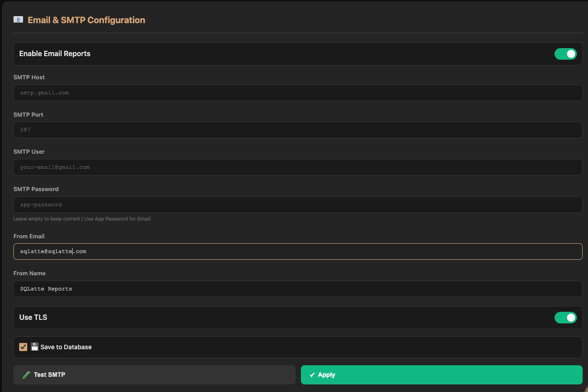Click the Enable Email Reports label

pos(55,54)
